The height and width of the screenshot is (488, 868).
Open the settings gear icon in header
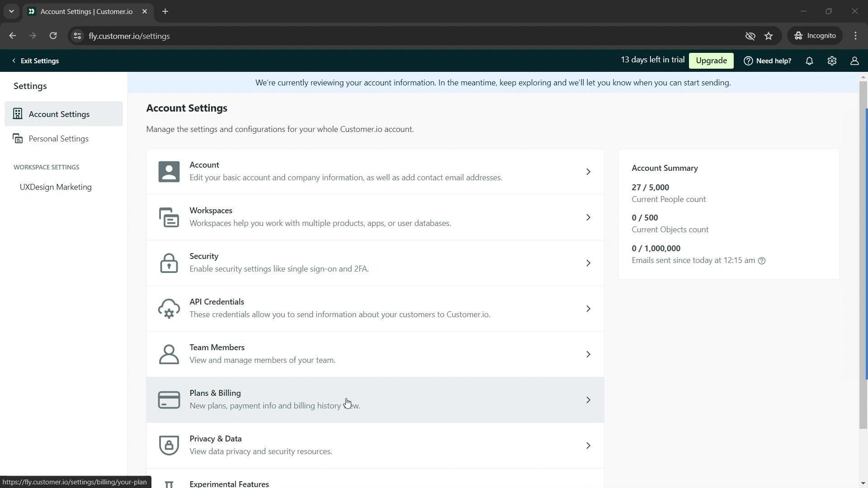coord(832,61)
